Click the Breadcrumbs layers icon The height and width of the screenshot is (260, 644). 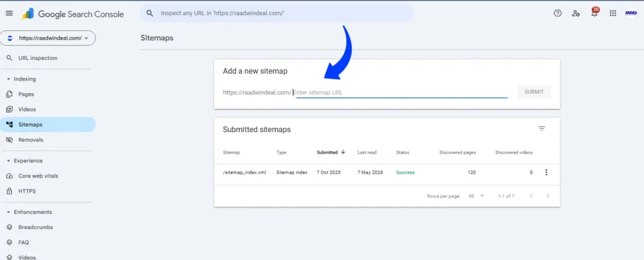tap(9, 227)
